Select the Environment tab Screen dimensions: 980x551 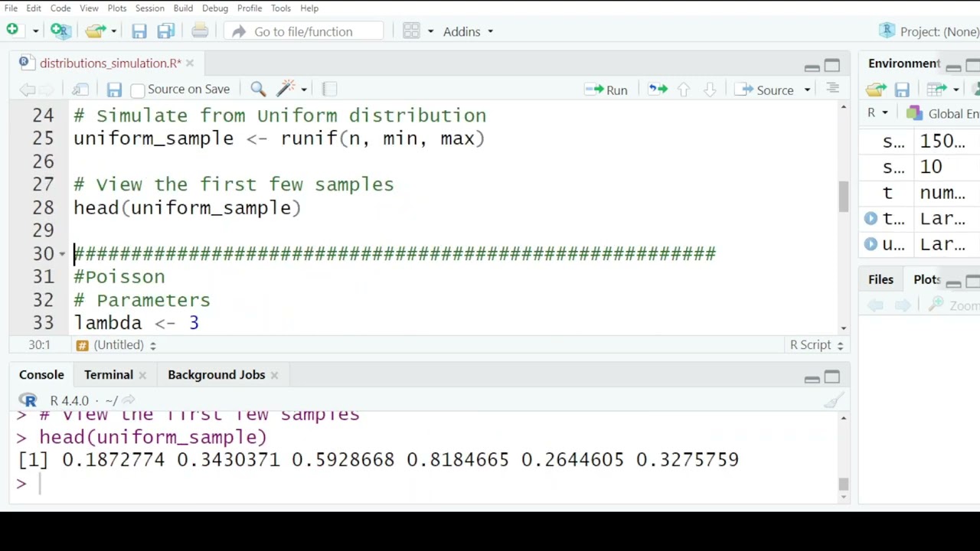tap(903, 64)
